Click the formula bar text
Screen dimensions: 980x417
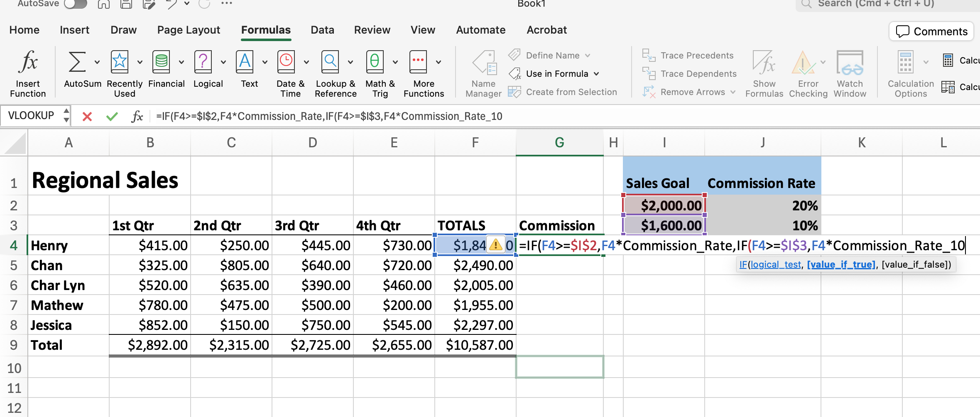(x=329, y=117)
